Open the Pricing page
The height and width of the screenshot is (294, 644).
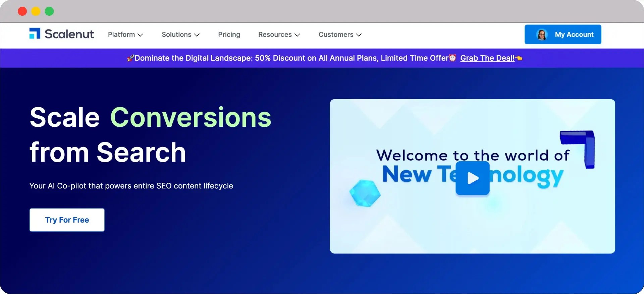tap(229, 35)
